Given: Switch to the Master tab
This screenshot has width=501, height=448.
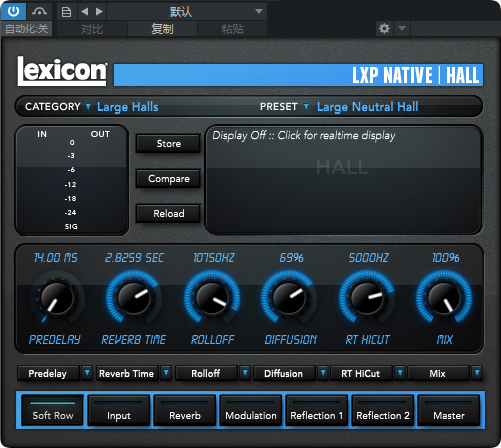Looking at the screenshot, I should tap(449, 411).
